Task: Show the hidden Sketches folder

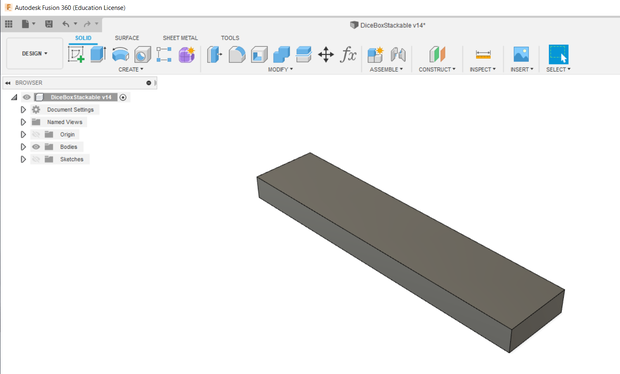Action: [x=36, y=159]
